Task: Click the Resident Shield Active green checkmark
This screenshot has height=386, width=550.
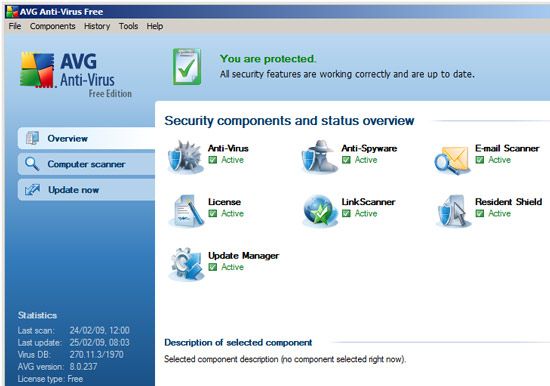Action: click(480, 213)
